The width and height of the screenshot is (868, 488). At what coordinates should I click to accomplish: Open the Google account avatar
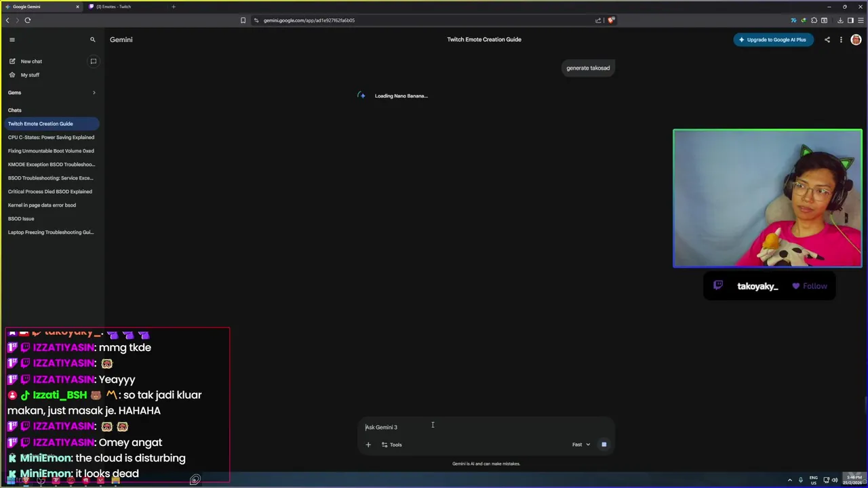856,39
